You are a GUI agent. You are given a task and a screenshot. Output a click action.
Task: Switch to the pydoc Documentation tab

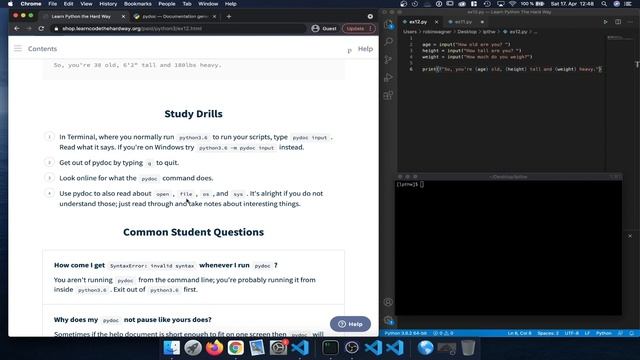(176, 16)
